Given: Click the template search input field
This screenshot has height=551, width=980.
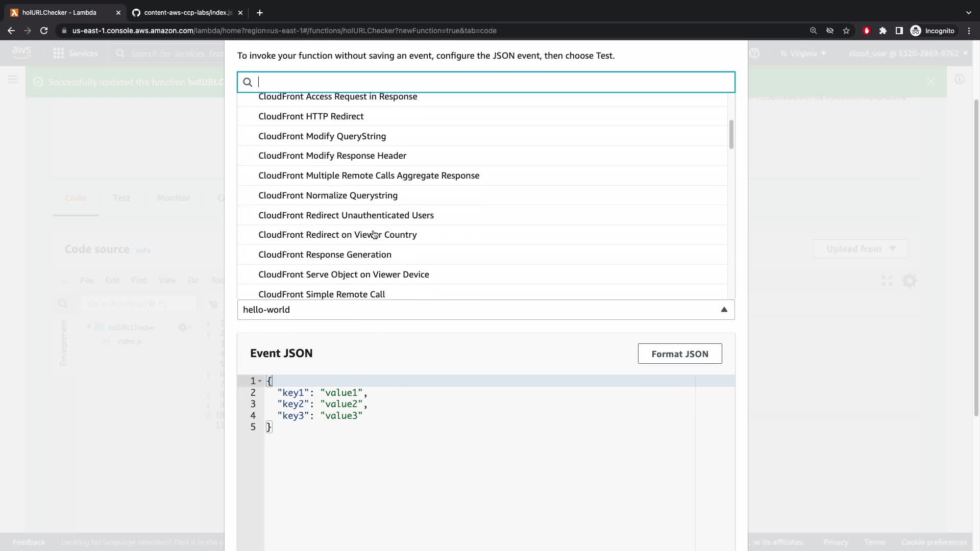Looking at the screenshot, I should (x=490, y=82).
